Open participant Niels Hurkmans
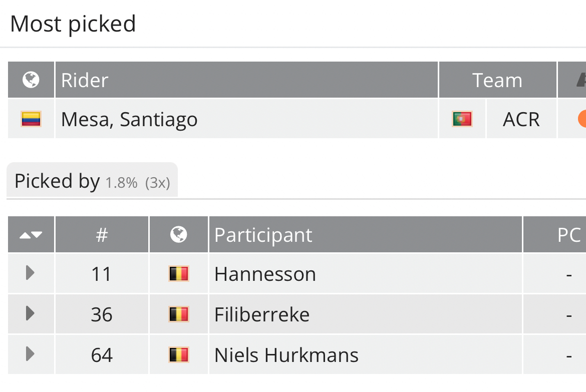 click(286, 355)
